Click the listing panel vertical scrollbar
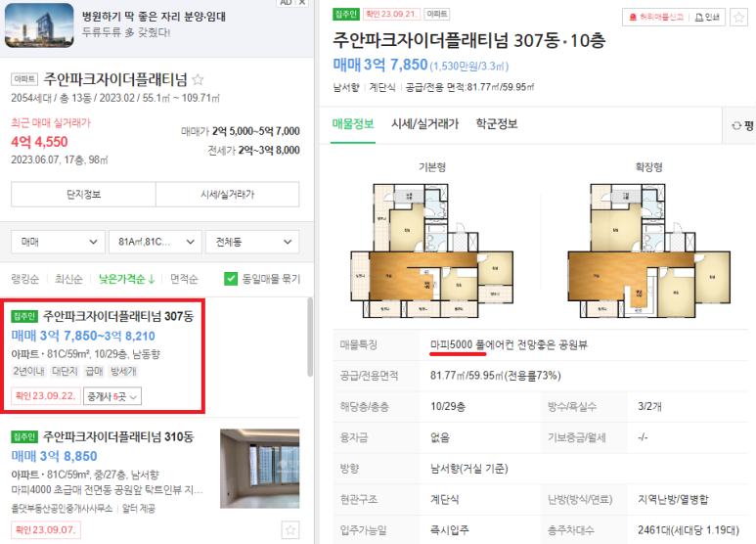 pyautogui.click(x=310, y=338)
